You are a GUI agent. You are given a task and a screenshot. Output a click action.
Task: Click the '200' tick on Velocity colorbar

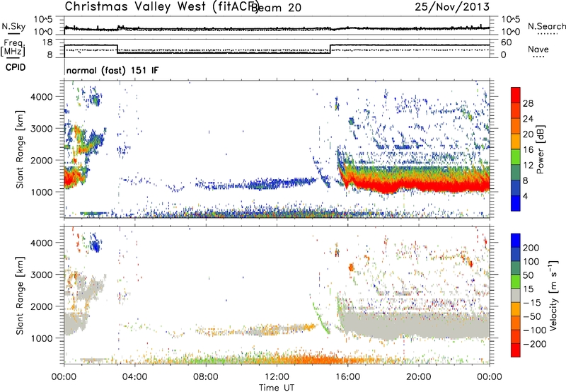pos(531,248)
